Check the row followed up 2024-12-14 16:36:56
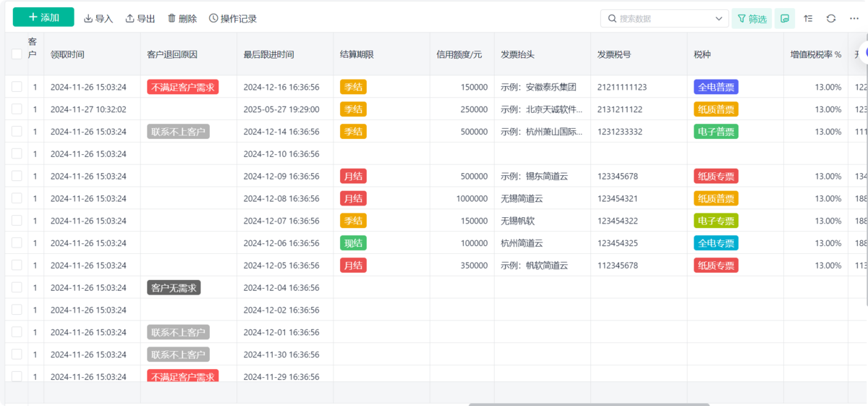Image resolution: width=868 pixels, height=406 pixels. tap(17, 132)
